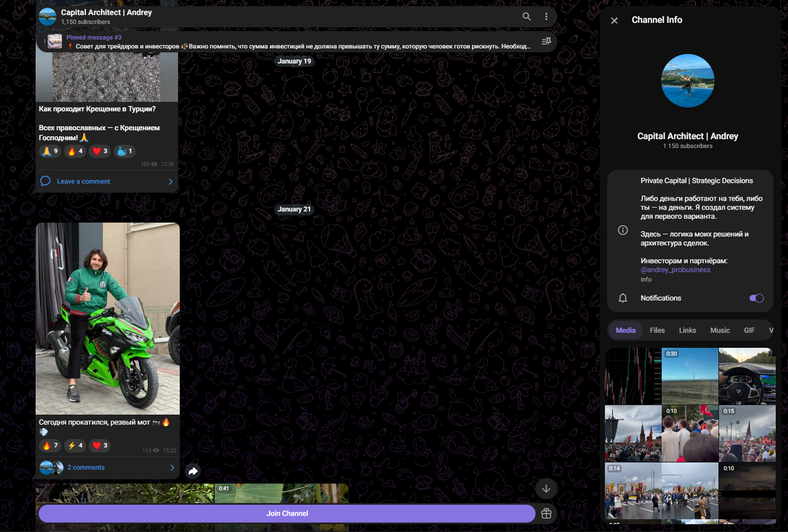Switch to the Music tab
The width and height of the screenshot is (788, 532).
tap(720, 331)
